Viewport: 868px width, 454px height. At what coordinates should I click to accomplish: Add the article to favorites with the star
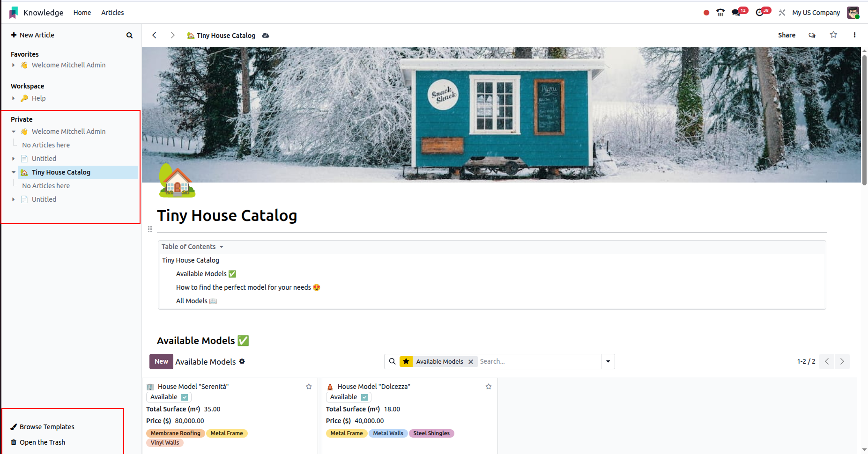(833, 35)
